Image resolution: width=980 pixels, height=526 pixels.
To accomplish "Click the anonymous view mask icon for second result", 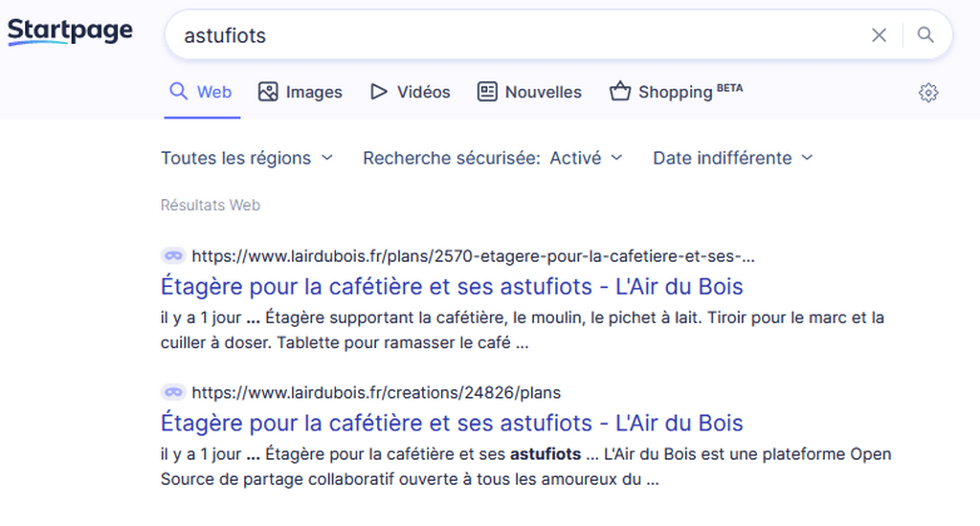I will coord(173,392).
